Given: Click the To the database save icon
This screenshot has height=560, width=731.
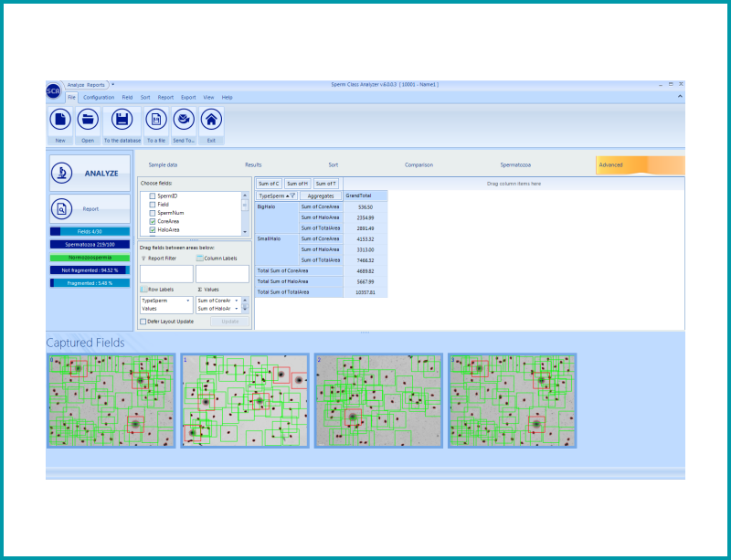Looking at the screenshot, I should pyautogui.click(x=122, y=120).
